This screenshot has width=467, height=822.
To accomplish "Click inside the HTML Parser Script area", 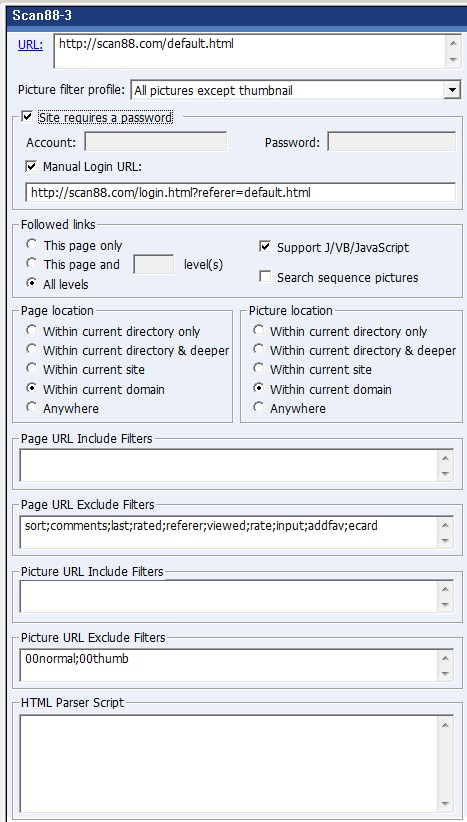I will [x=230, y=764].
